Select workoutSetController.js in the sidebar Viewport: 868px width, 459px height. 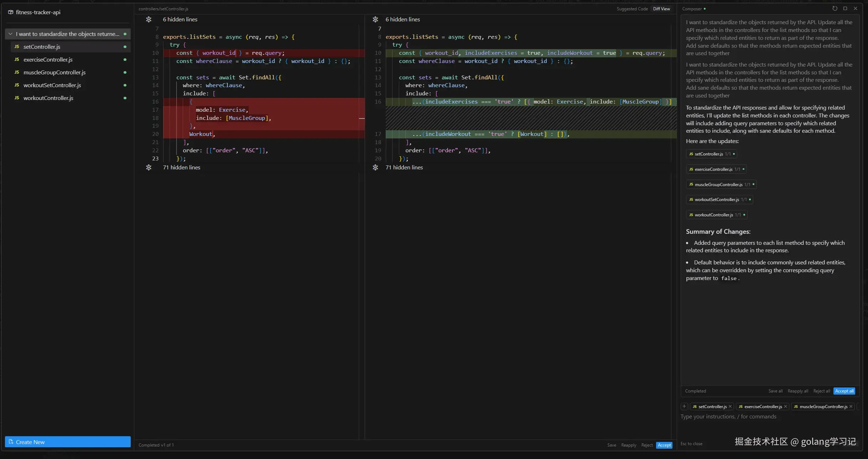click(x=52, y=85)
